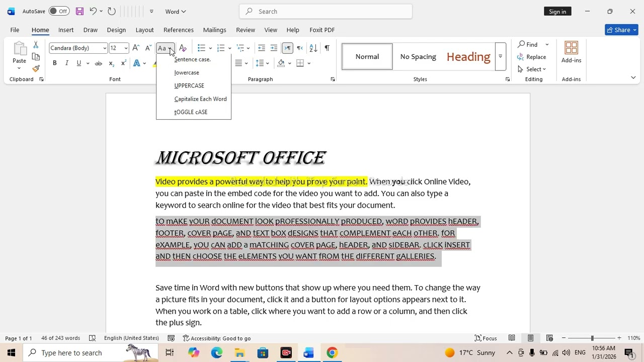Open the font name dropdown Candara (Body)
This screenshot has width=644, height=362.
[104, 48]
